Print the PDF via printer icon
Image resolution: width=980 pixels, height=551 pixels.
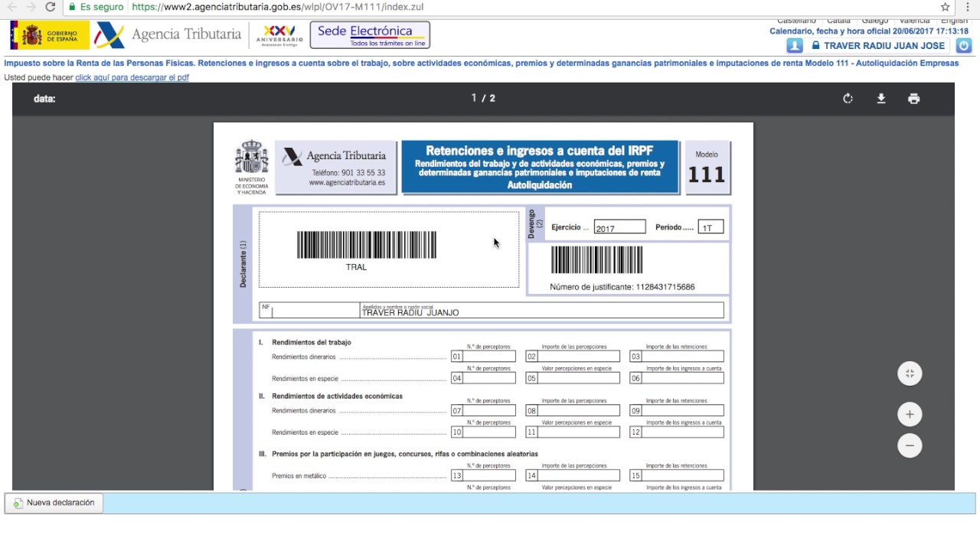(x=913, y=99)
